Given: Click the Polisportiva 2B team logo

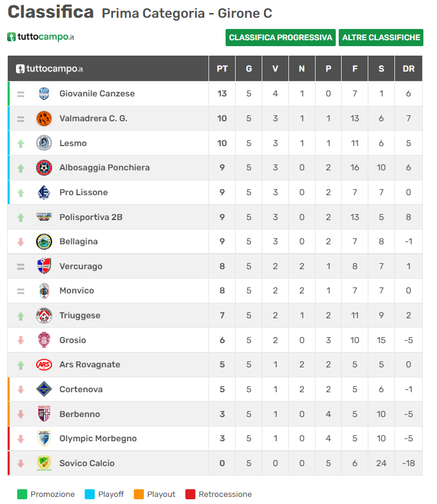Looking at the screenshot, I should coord(44,217).
